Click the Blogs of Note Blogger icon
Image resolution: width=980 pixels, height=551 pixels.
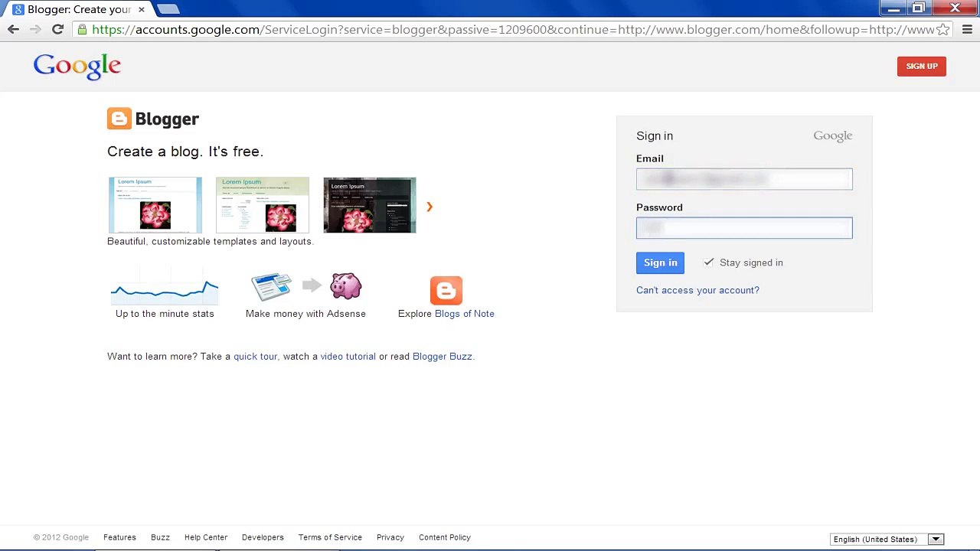tap(446, 291)
